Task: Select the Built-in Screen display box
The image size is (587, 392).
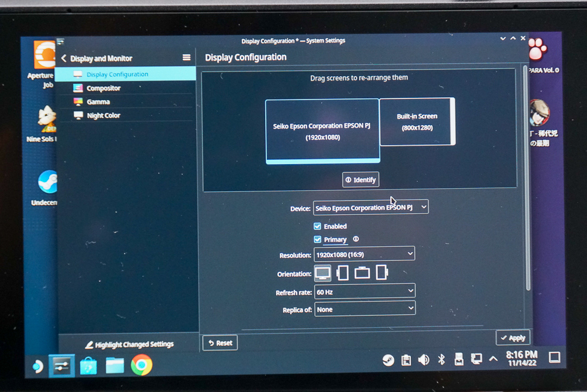Action: [x=417, y=122]
